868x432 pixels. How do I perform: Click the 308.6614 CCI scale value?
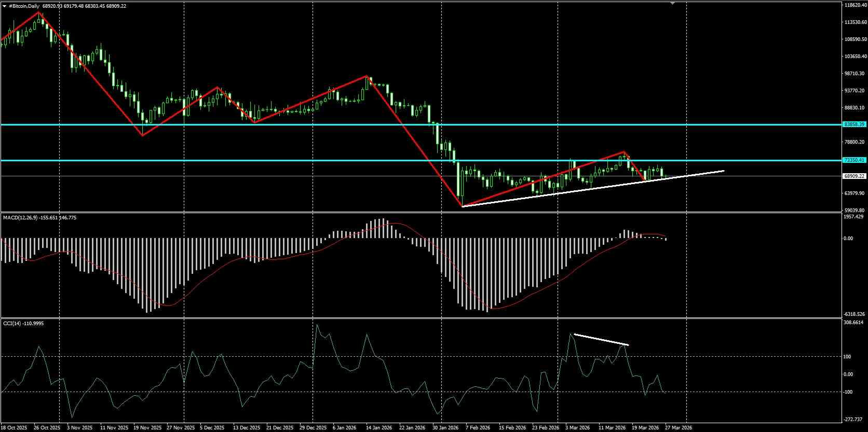(x=854, y=322)
